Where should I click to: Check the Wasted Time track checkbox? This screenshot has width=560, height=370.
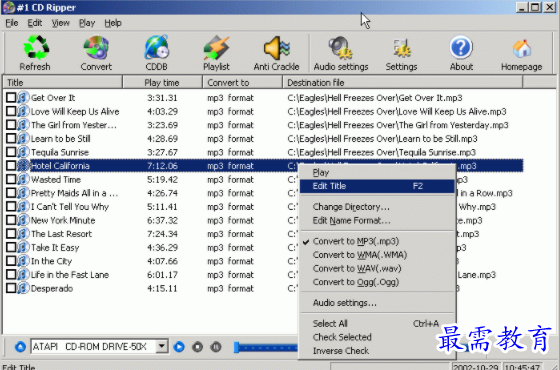pyautogui.click(x=11, y=179)
